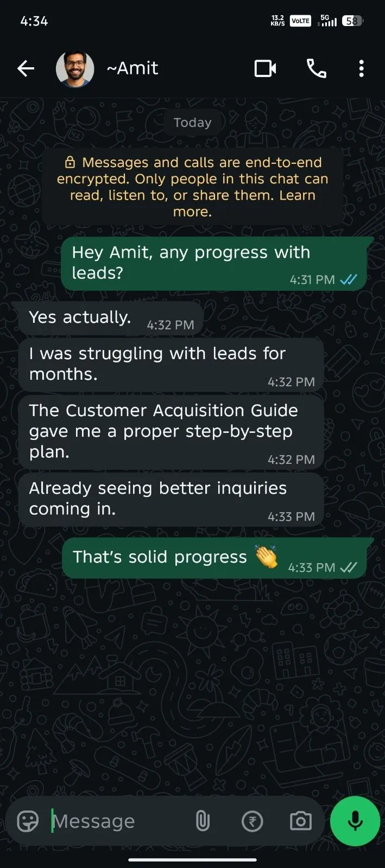Select the 'Yes actually.' message bubble
This screenshot has width=385, height=868.
click(111, 318)
